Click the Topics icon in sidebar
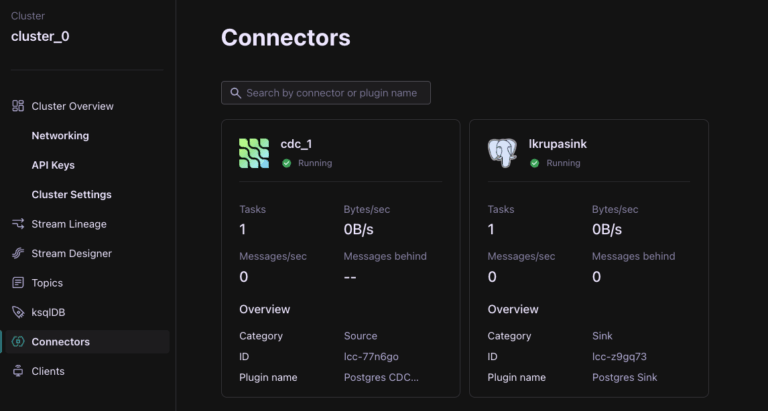Screen dimensions: 768x411 (18, 283)
